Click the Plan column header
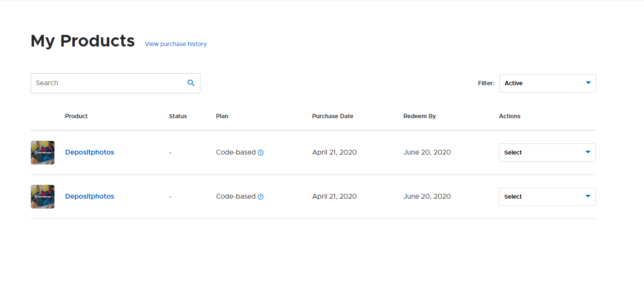 (x=222, y=116)
